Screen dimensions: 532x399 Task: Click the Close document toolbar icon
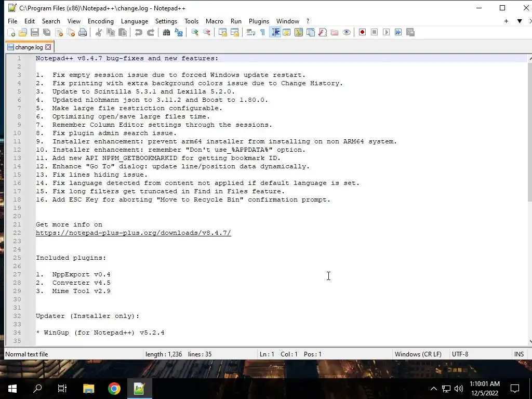(x=59, y=32)
